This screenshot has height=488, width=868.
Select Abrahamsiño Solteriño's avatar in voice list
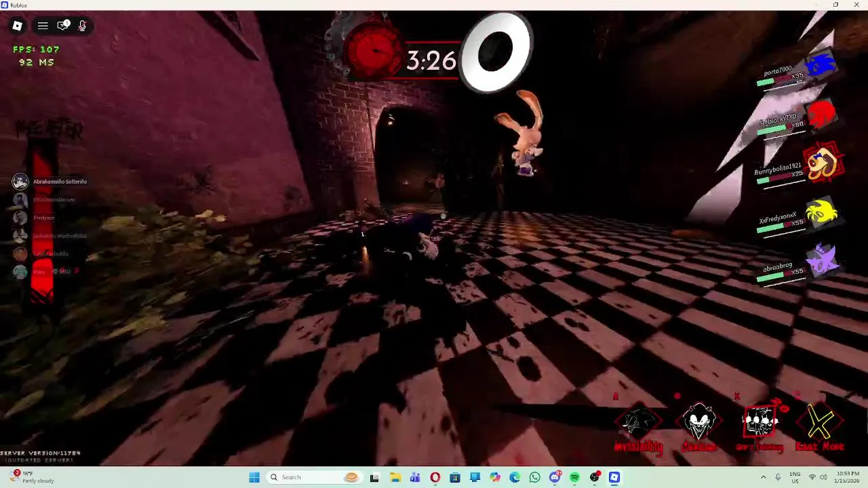click(20, 182)
